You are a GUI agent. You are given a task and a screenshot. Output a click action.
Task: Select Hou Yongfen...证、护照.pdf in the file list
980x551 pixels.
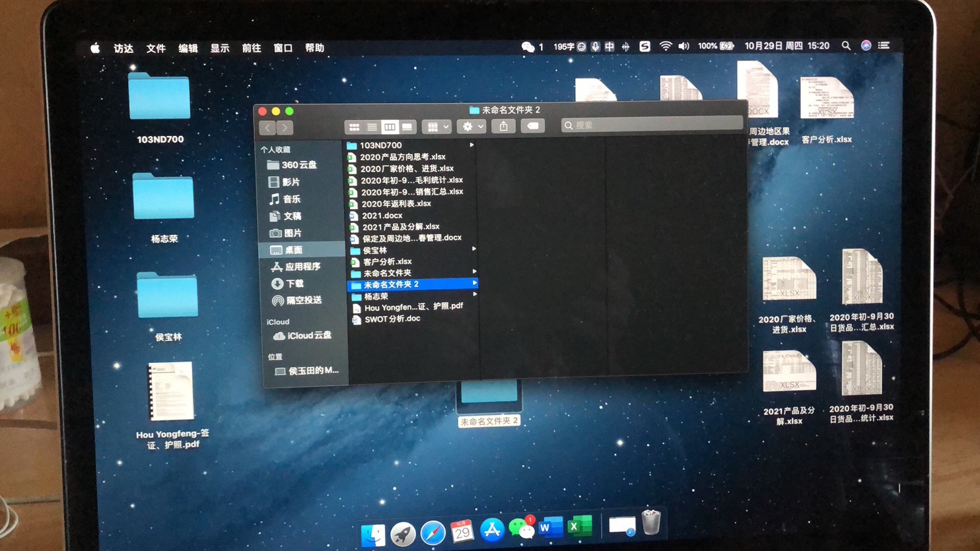413,307
